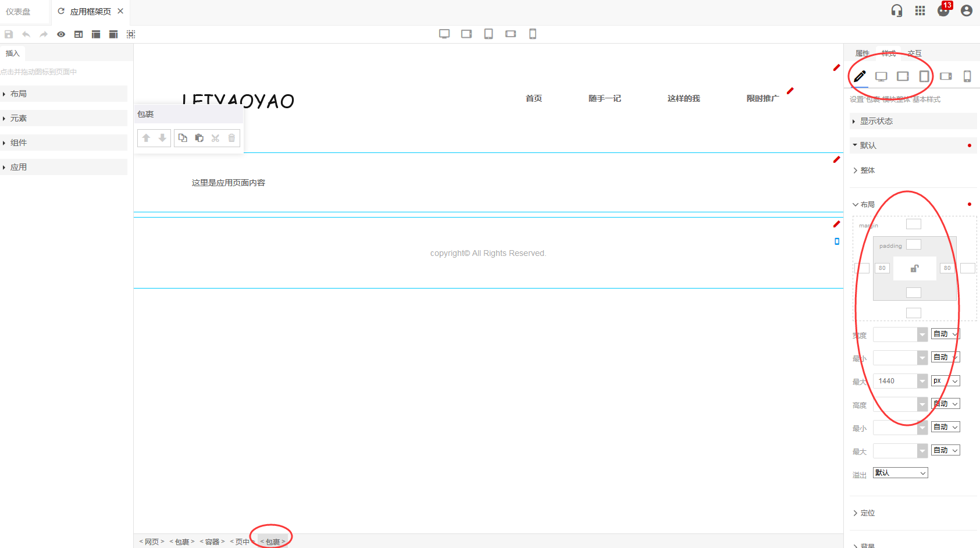Switch to the 属性 tab

(x=862, y=53)
